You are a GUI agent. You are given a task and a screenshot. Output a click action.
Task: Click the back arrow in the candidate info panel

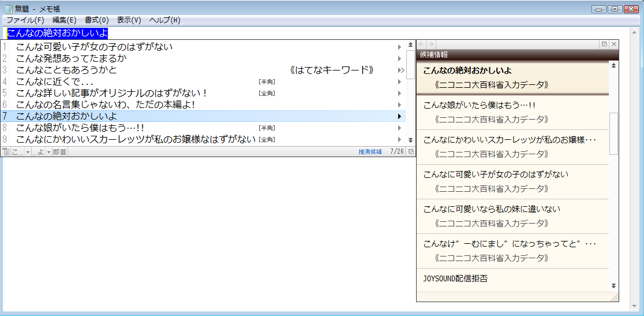(421, 44)
